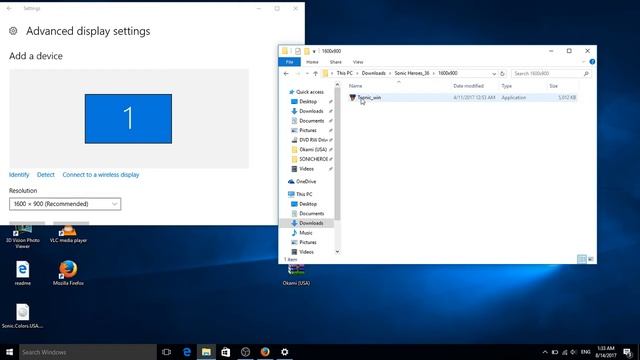
Task: Click the Up one level arrow in File Explorer
Action: pyautogui.click(x=315, y=73)
